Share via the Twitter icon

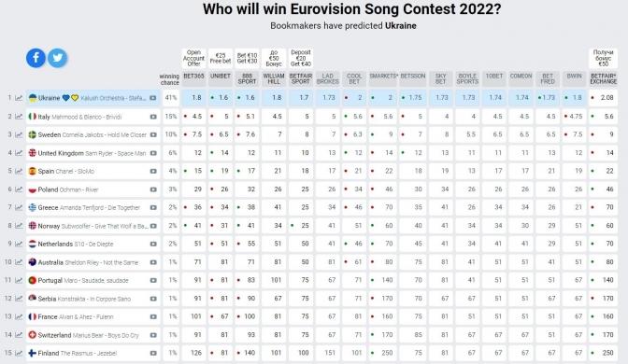[57, 58]
